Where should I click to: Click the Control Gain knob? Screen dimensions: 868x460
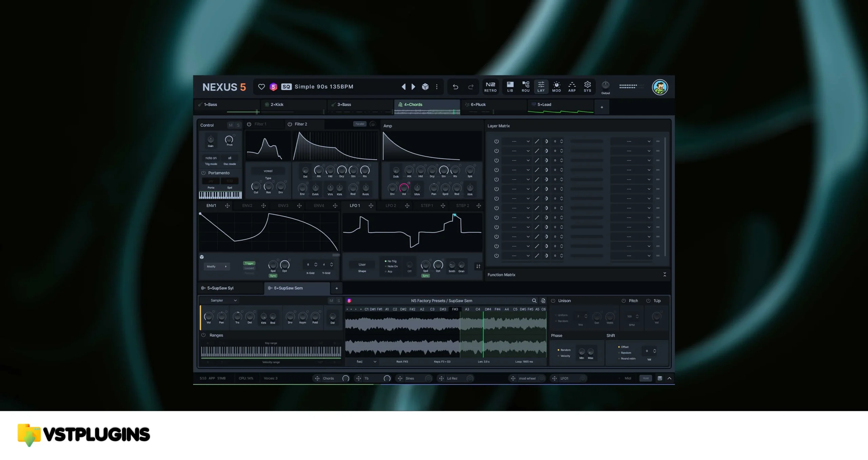point(211,139)
